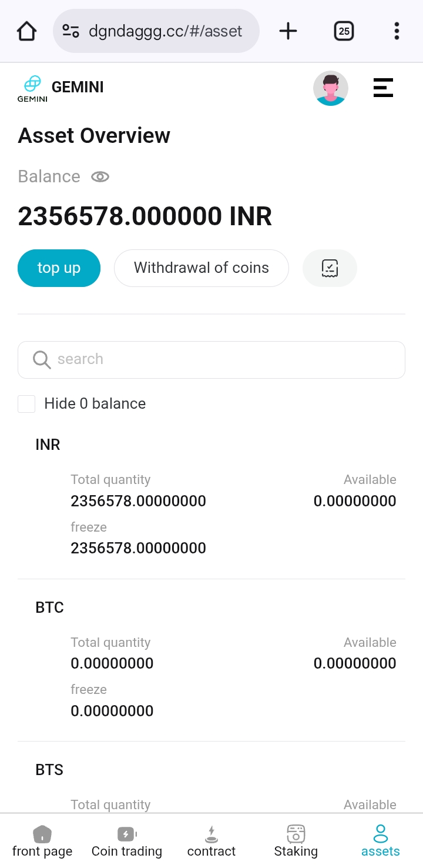
Task: Open the contract tab
Action: click(211, 842)
